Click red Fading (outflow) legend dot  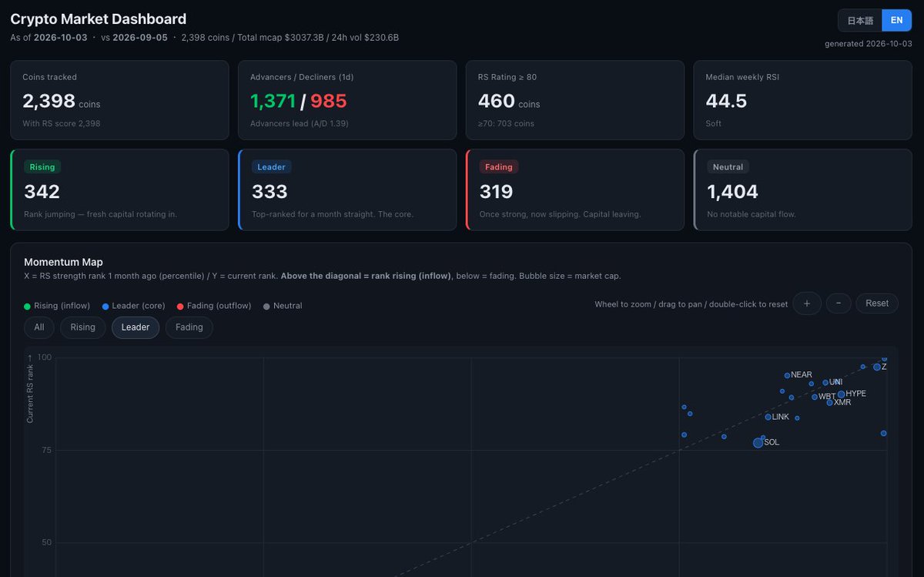click(x=180, y=306)
